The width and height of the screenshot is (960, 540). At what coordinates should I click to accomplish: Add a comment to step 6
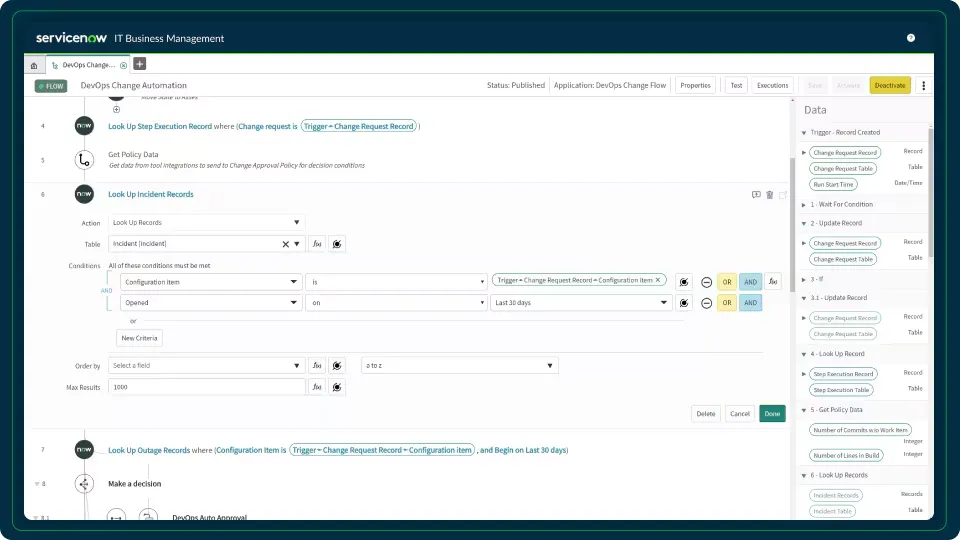click(x=756, y=195)
